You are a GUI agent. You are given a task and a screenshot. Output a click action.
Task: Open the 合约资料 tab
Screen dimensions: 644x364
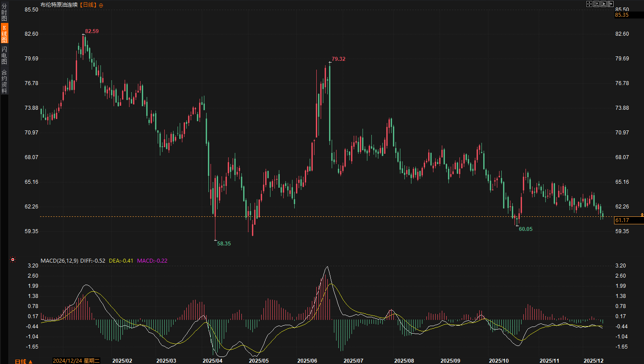tap(4, 81)
